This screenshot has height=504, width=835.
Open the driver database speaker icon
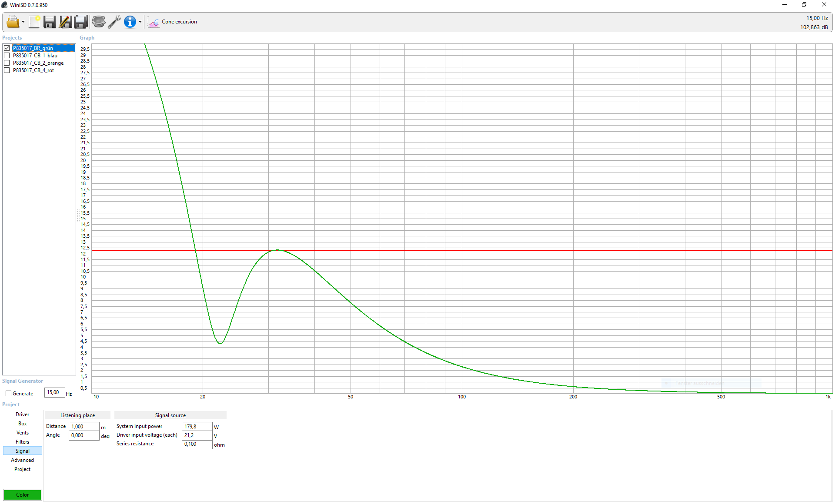99,22
